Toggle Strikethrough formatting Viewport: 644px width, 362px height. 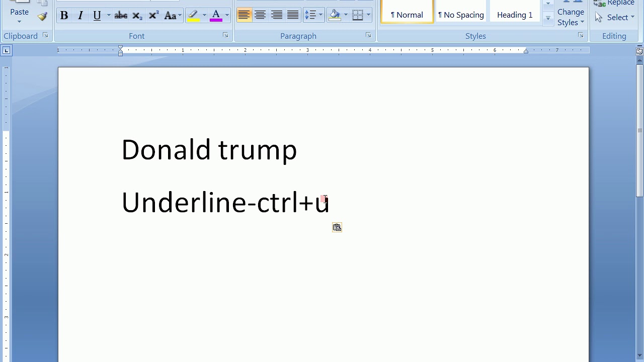[x=121, y=16]
